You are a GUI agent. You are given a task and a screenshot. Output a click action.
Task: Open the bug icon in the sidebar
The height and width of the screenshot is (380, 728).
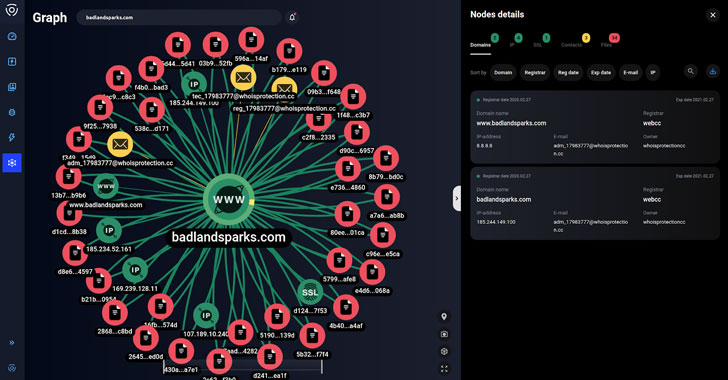point(12,112)
